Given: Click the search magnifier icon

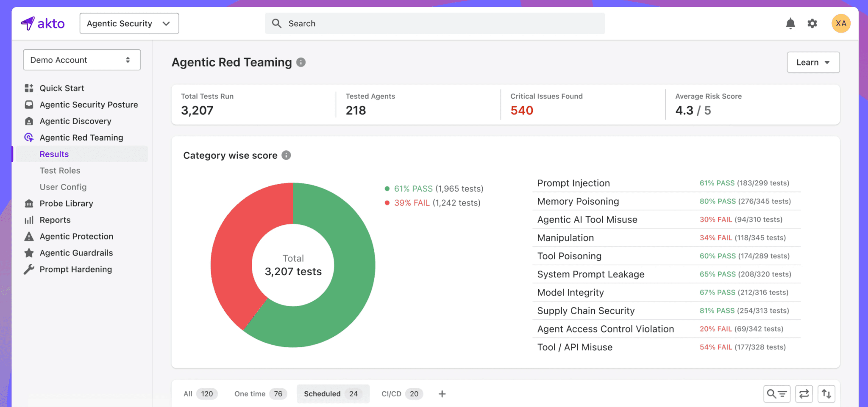Looking at the screenshot, I should [x=277, y=24].
